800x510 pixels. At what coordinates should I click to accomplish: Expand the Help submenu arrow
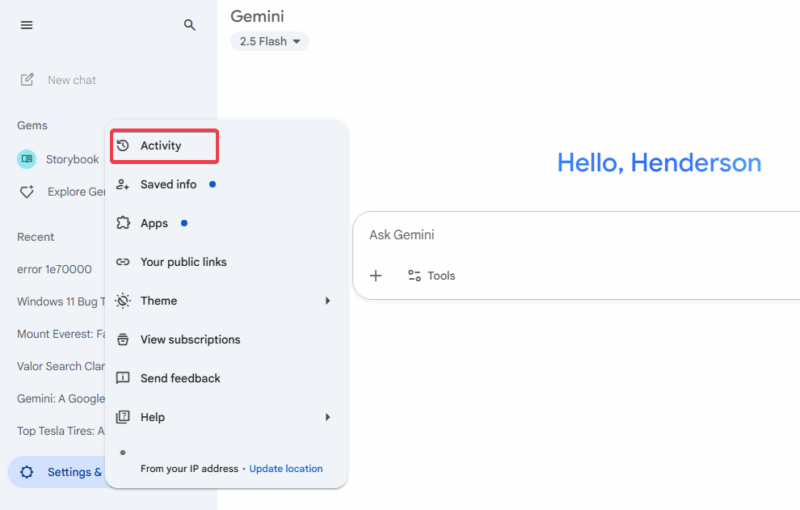pyautogui.click(x=328, y=417)
